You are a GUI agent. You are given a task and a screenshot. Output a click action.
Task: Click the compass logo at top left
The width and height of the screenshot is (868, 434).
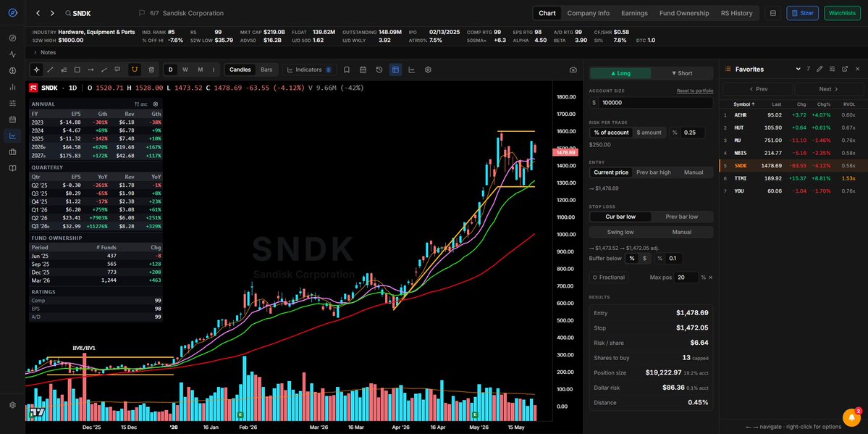click(13, 13)
